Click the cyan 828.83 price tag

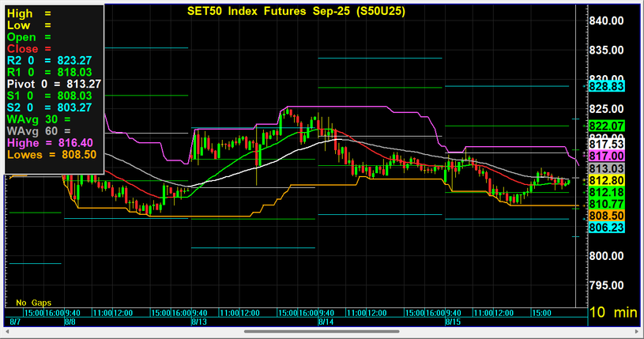click(607, 86)
